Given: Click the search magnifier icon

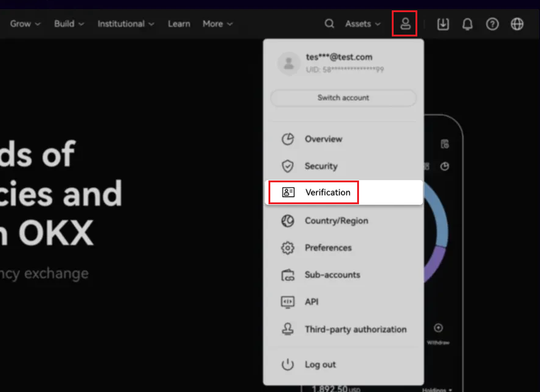Looking at the screenshot, I should click(x=329, y=24).
